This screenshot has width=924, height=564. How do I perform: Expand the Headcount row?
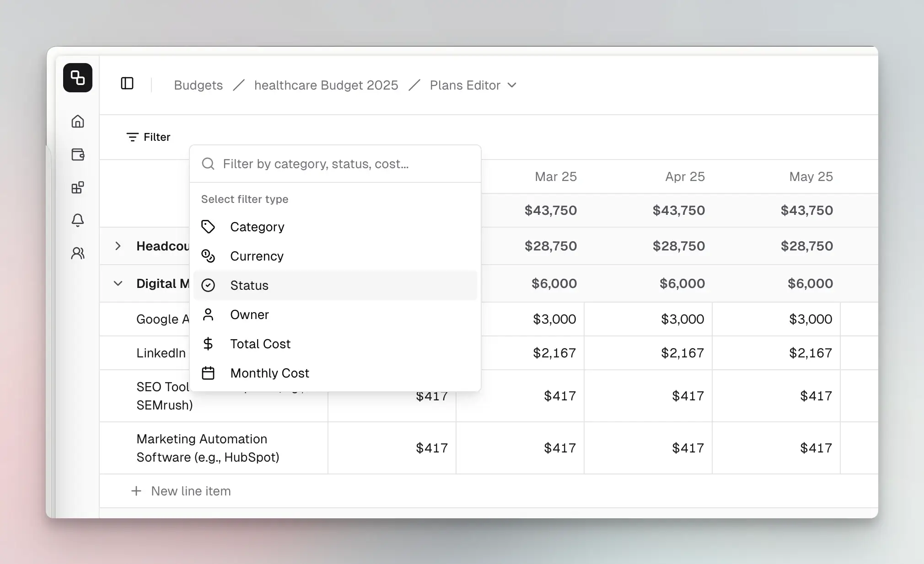click(118, 246)
